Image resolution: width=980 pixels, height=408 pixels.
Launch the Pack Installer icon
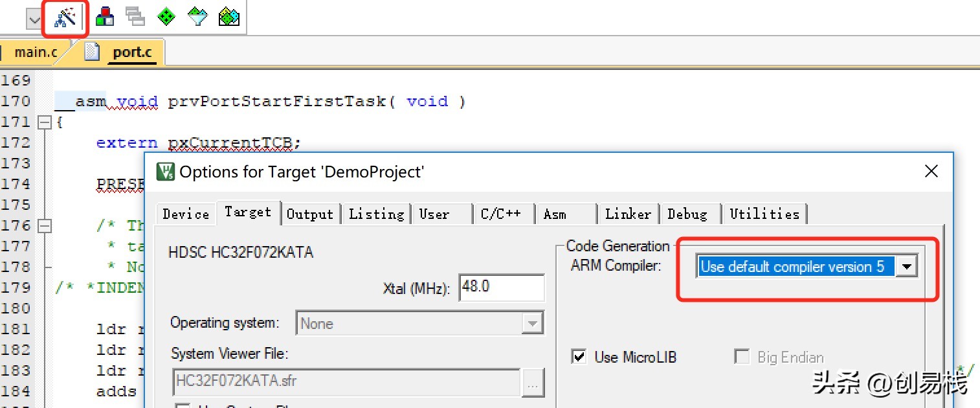coord(229,17)
